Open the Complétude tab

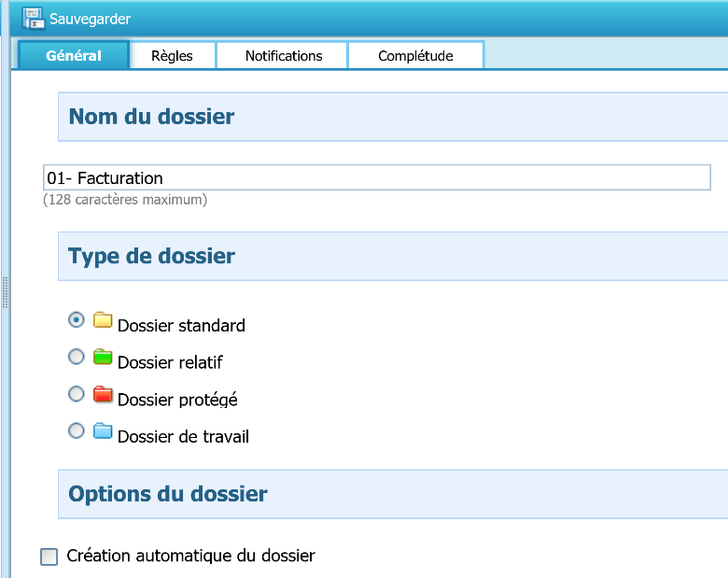pyautogui.click(x=415, y=56)
